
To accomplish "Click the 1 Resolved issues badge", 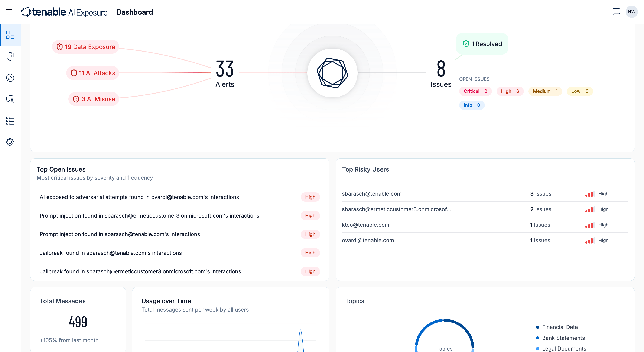I will [482, 44].
